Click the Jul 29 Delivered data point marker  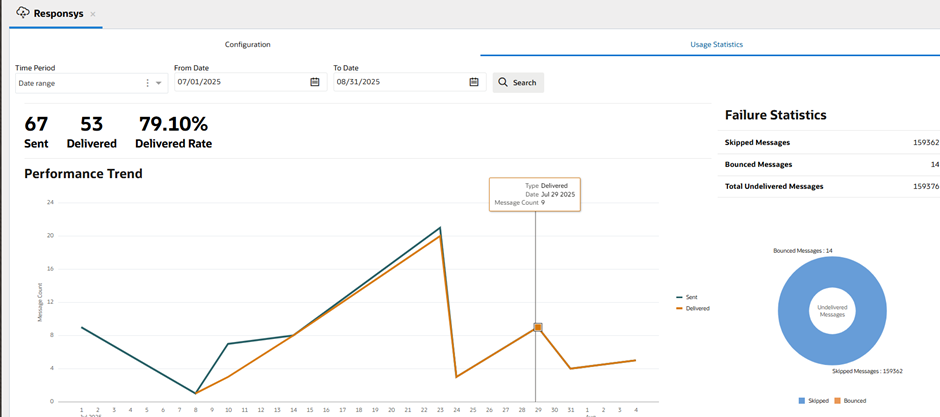[538, 327]
